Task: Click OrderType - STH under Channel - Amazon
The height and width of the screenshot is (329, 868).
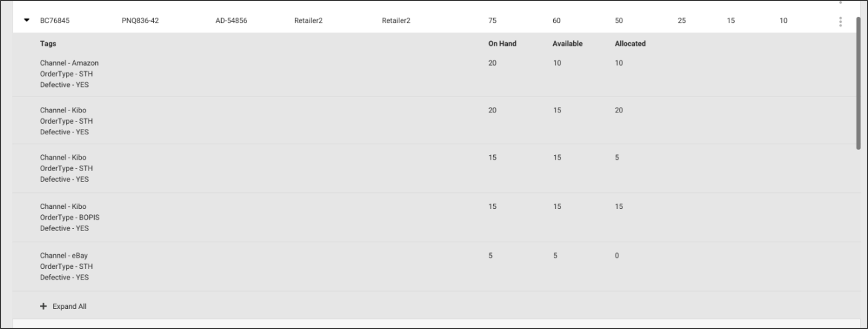Action: pyautogui.click(x=66, y=74)
